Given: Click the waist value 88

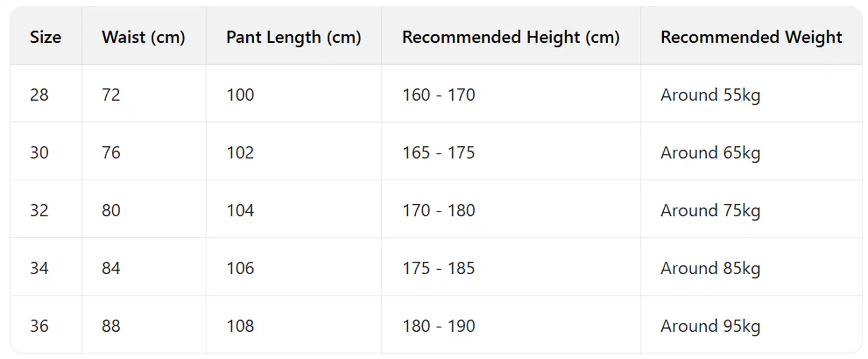Looking at the screenshot, I should click(111, 326).
